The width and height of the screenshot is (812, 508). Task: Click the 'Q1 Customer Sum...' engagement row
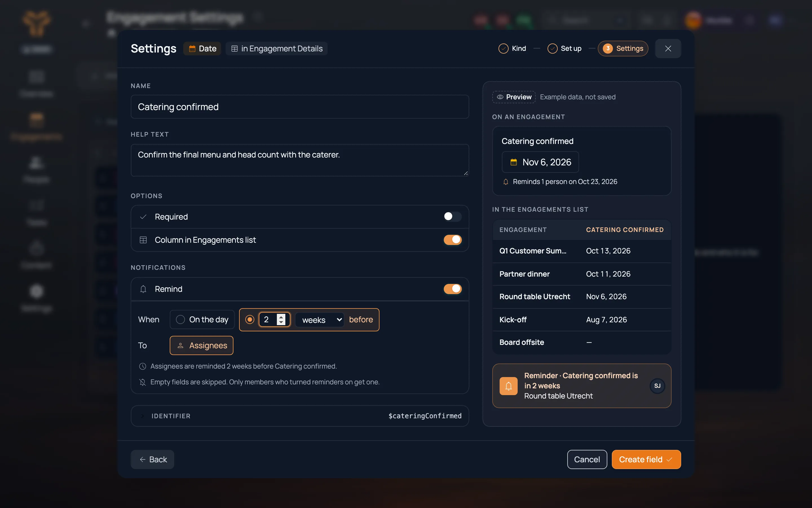[x=581, y=251]
